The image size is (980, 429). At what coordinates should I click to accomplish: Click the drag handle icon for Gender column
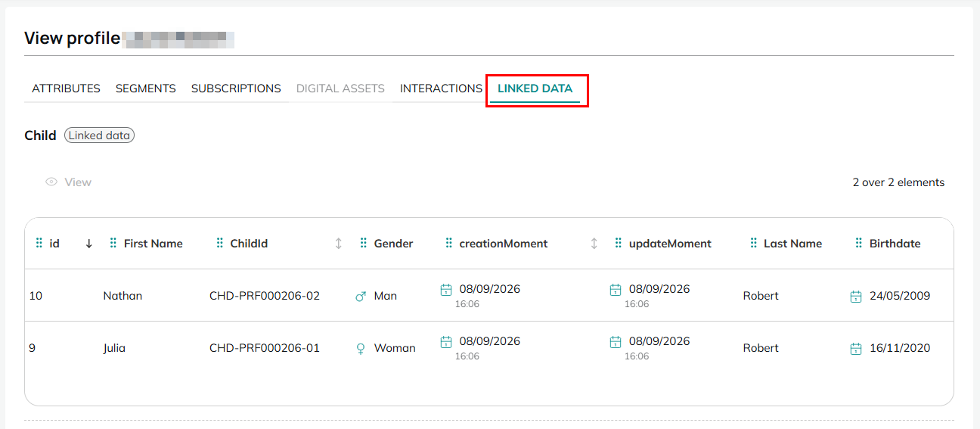[x=364, y=244]
